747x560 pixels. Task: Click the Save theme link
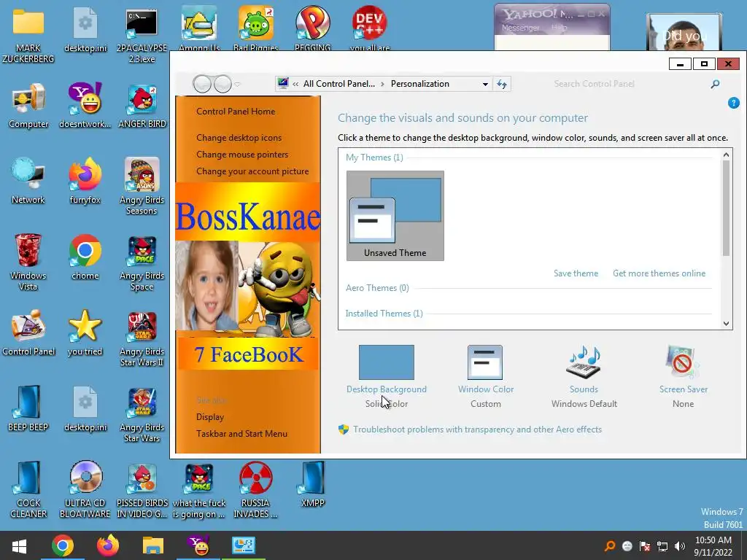(576, 273)
